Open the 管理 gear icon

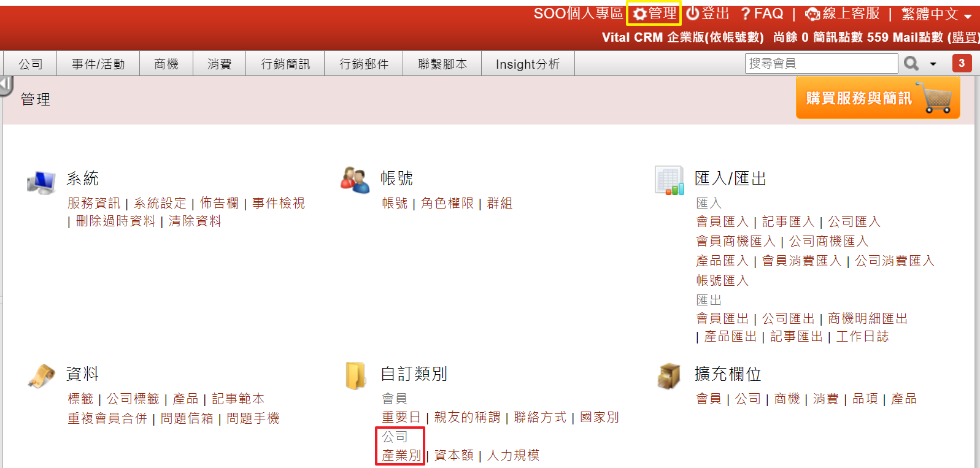click(640, 14)
